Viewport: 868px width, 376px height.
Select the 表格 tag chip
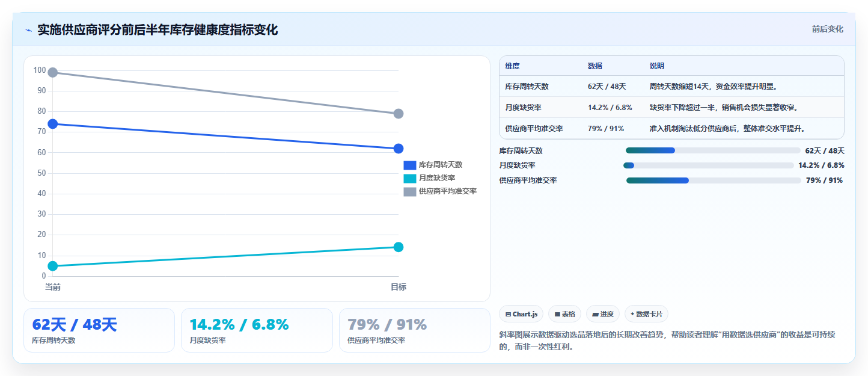coord(564,314)
